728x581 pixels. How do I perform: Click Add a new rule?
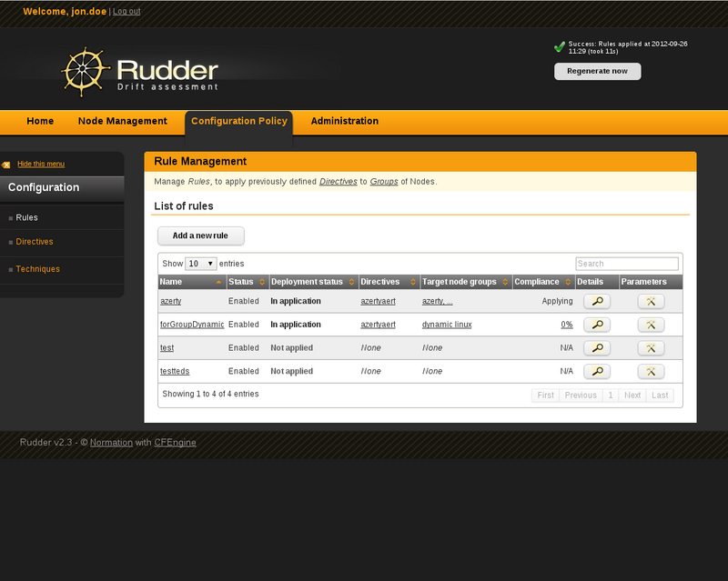click(x=200, y=235)
